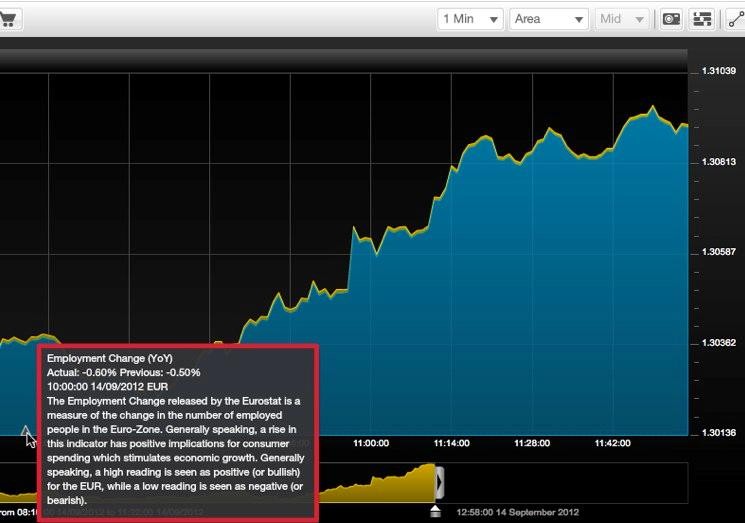Click the 12:58:00 14 September 2012 timestamp
The image size is (745, 523).
pyautogui.click(x=517, y=513)
